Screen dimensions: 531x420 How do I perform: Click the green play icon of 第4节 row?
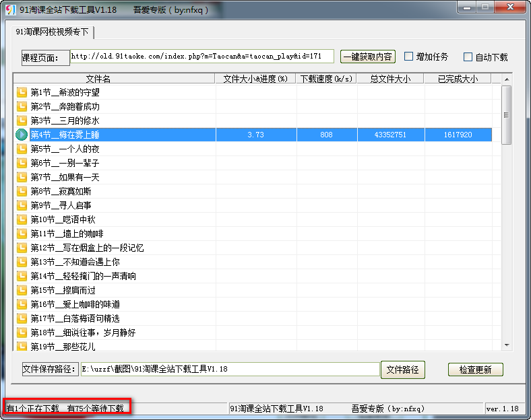point(22,135)
